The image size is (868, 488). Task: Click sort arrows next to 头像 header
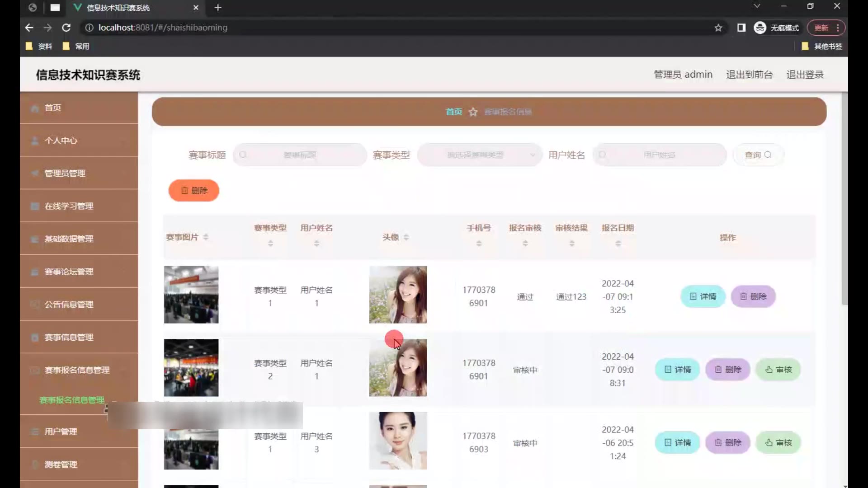[406, 237]
